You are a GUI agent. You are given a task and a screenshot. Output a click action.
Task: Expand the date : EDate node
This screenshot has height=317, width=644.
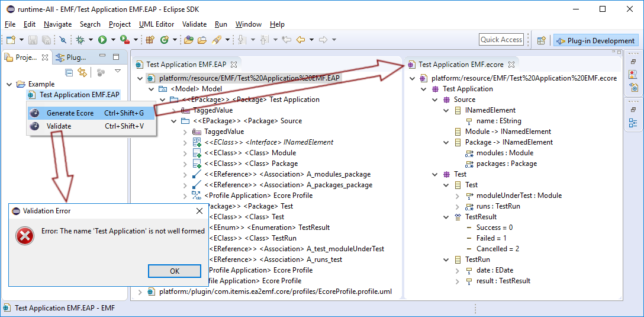(458, 271)
